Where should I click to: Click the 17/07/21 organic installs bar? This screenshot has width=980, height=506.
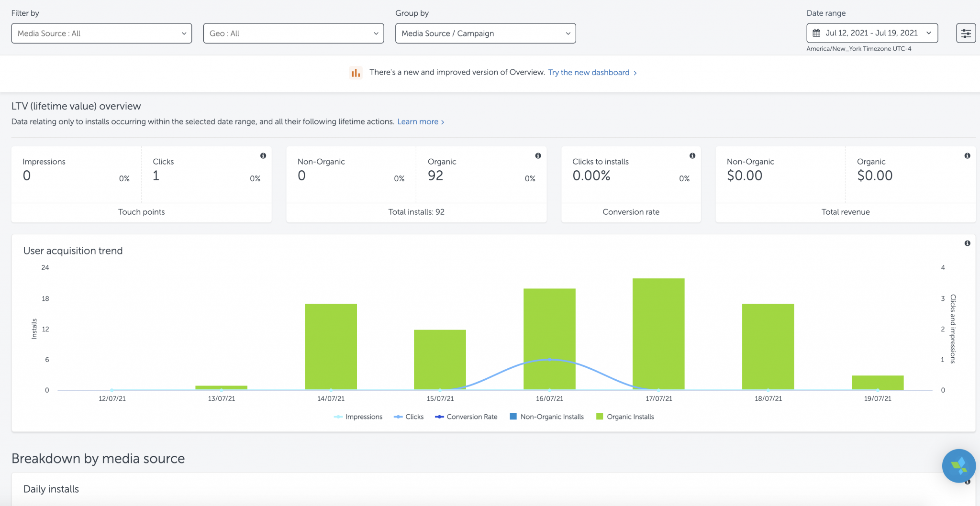tap(658, 334)
